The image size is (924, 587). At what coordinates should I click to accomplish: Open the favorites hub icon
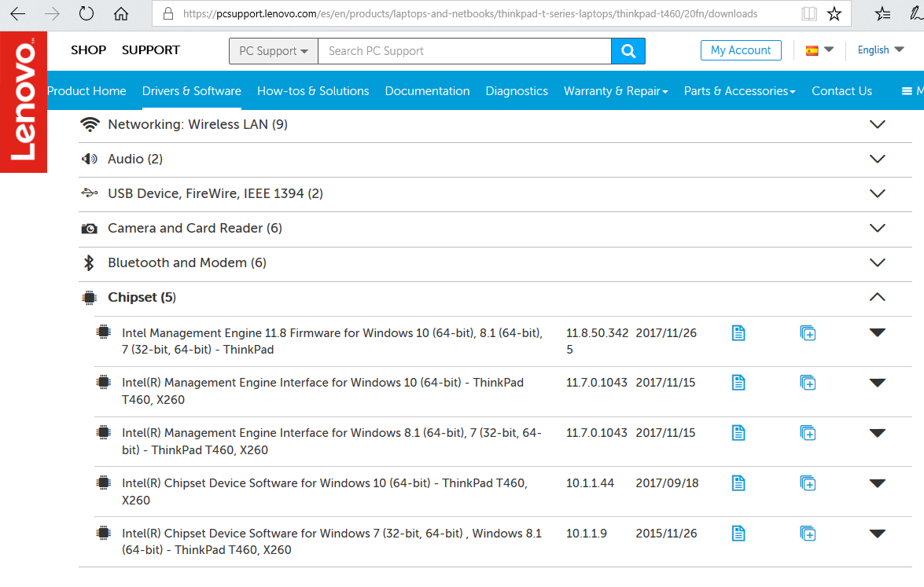[x=883, y=13]
